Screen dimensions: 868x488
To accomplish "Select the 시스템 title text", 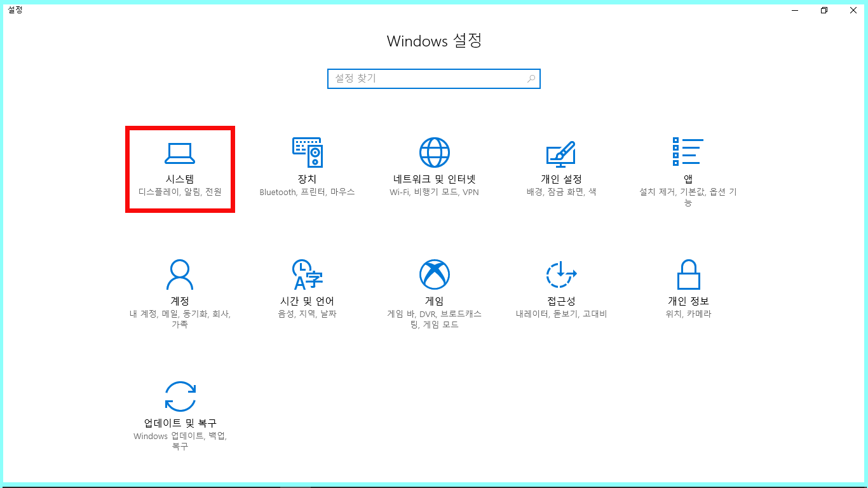I will pos(180,179).
